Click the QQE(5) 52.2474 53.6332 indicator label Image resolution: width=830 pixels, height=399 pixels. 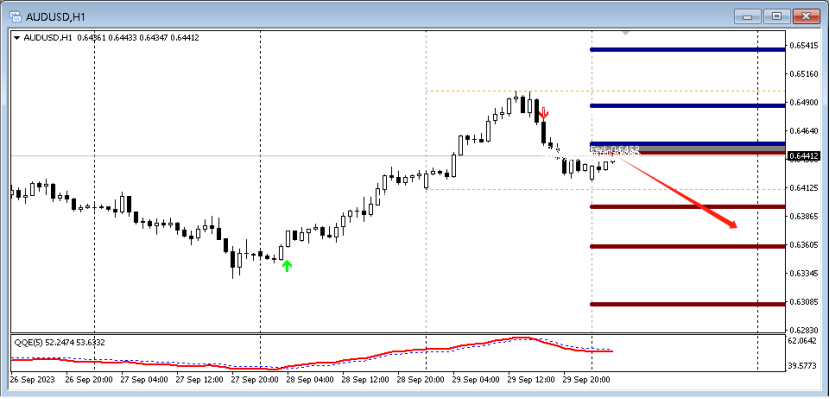58,342
